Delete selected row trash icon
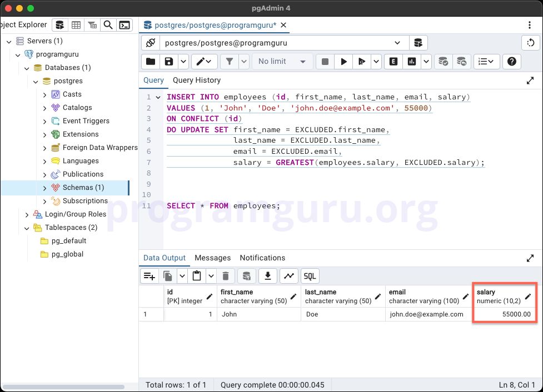543x392 pixels. (x=226, y=276)
